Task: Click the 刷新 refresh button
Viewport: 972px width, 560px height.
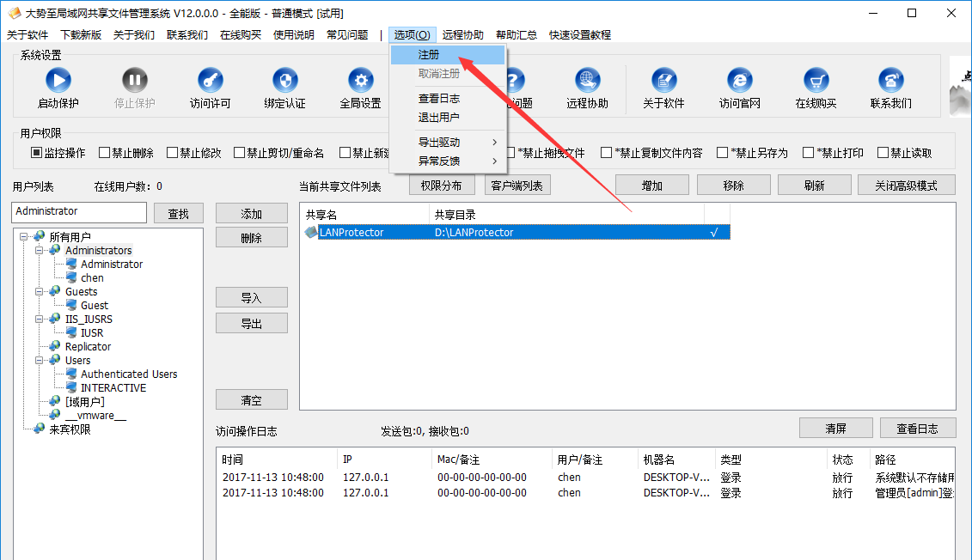Action: click(x=814, y=185)
